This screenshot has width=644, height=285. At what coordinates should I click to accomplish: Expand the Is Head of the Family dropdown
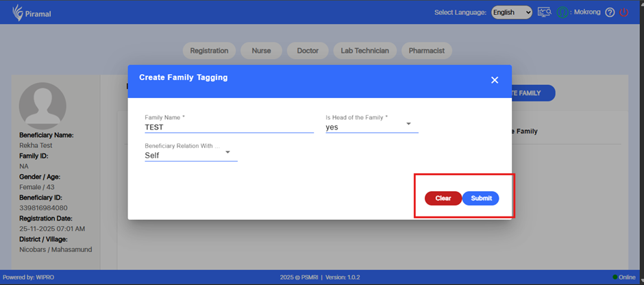point(408,124)
